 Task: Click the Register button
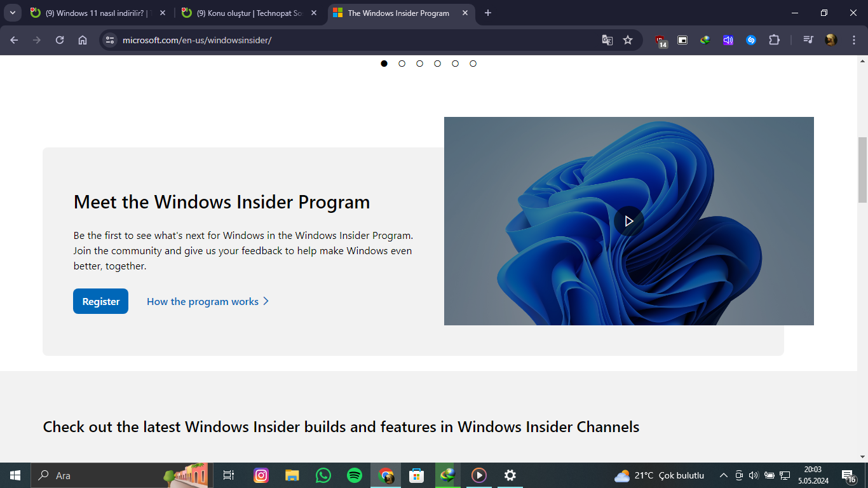pos(100,301)
